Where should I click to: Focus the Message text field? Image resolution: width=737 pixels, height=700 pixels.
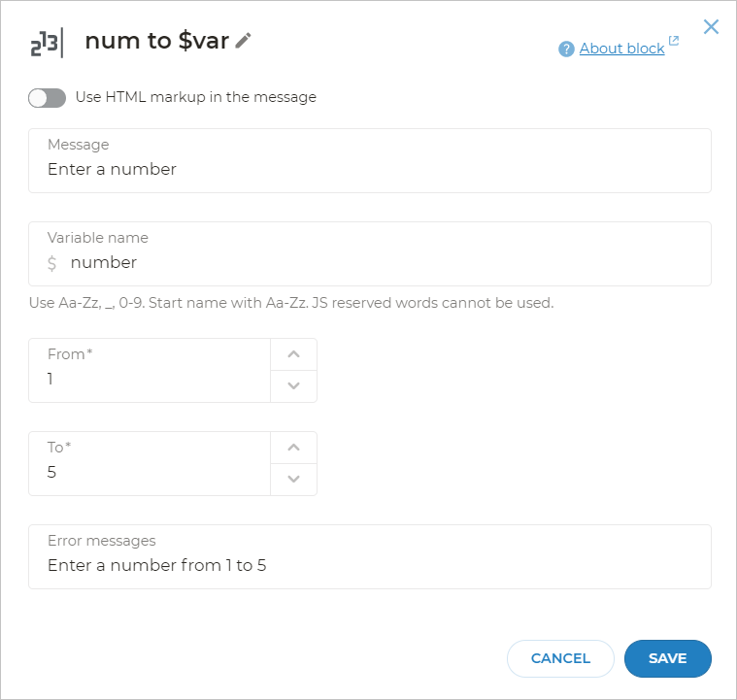[369, 169]
